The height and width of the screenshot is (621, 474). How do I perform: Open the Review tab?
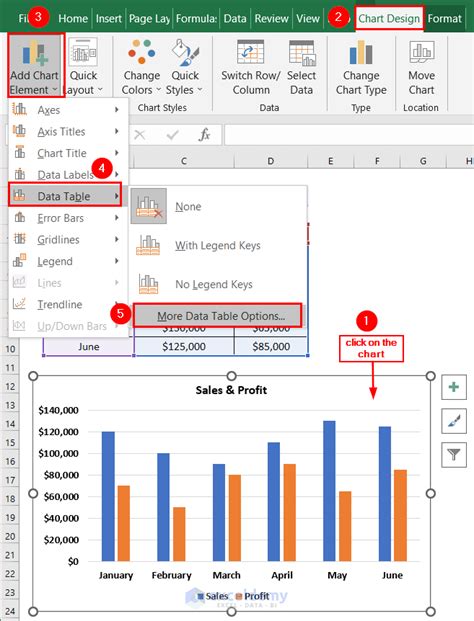click(271, 18)
